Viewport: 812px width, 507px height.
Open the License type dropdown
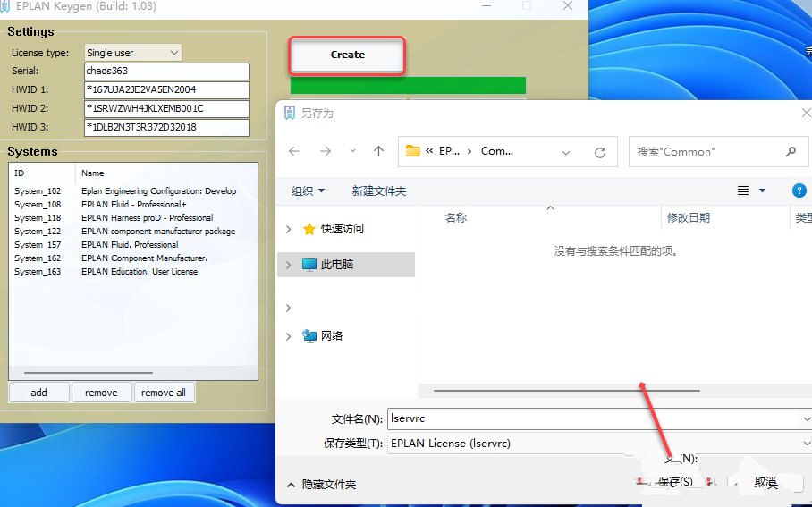tap(132, 52)
